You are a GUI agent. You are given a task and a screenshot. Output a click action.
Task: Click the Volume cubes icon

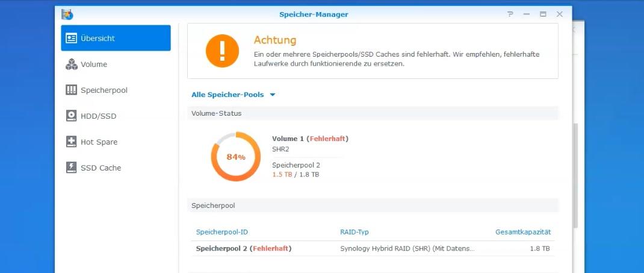[x=72, y=64]
